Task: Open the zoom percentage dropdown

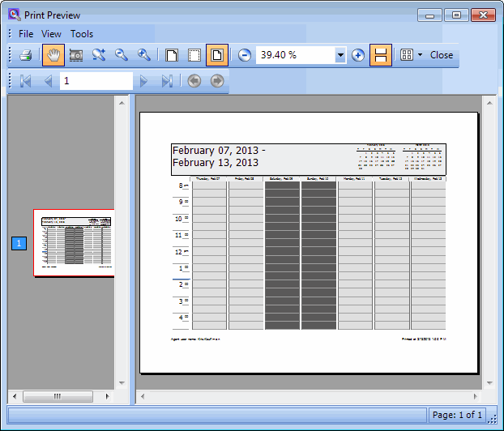Action: [340, 55]
